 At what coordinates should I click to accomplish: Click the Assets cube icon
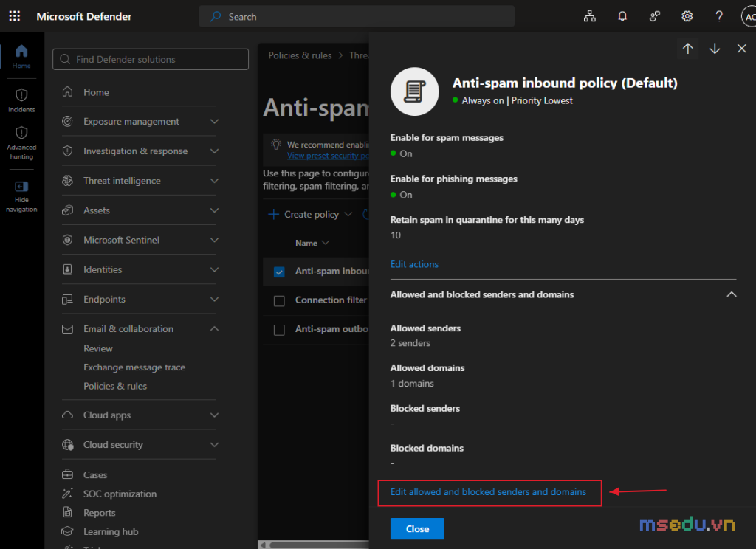(67, 210)
